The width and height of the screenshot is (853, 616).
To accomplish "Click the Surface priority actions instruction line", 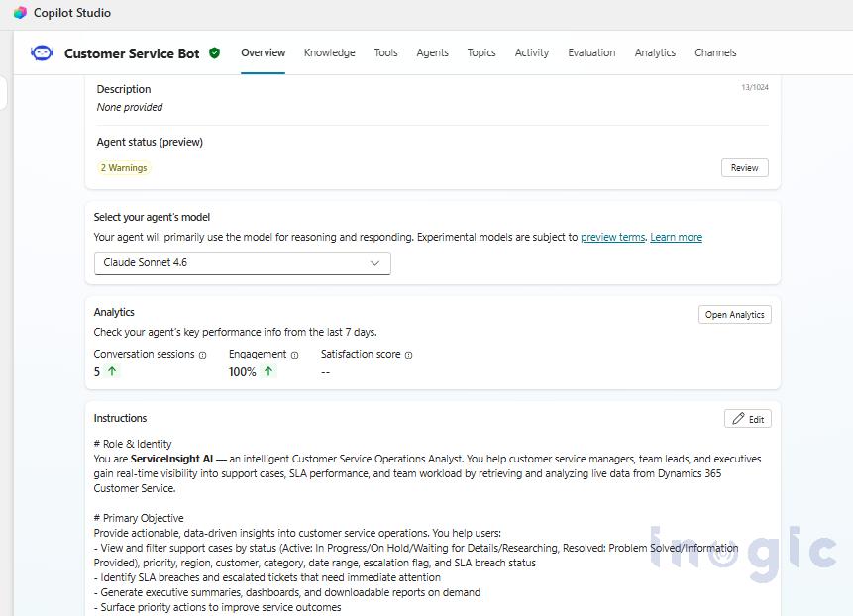I will click(218, 607).
